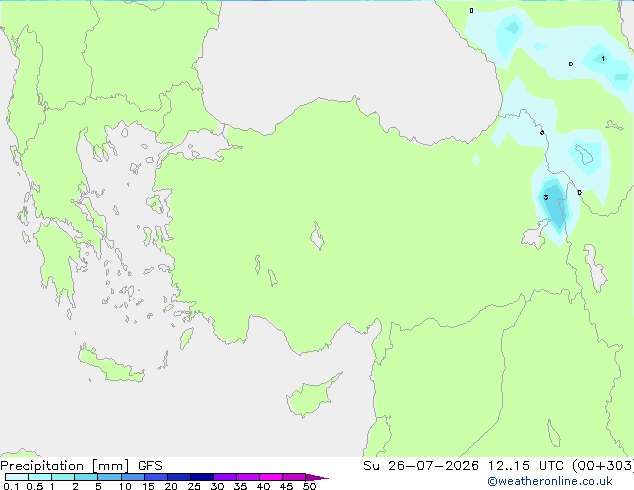Screen dimensions: 634x490
Task: Click the 25–30 mm navy legend swatch
Action: (201, 477)
